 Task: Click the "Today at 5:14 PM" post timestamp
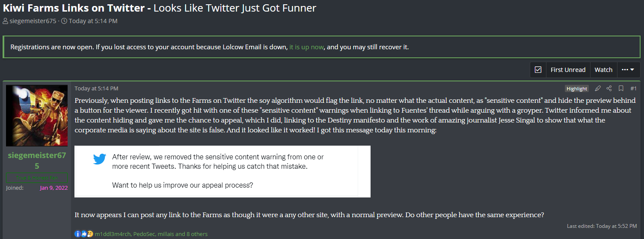(x=96, y=89)
